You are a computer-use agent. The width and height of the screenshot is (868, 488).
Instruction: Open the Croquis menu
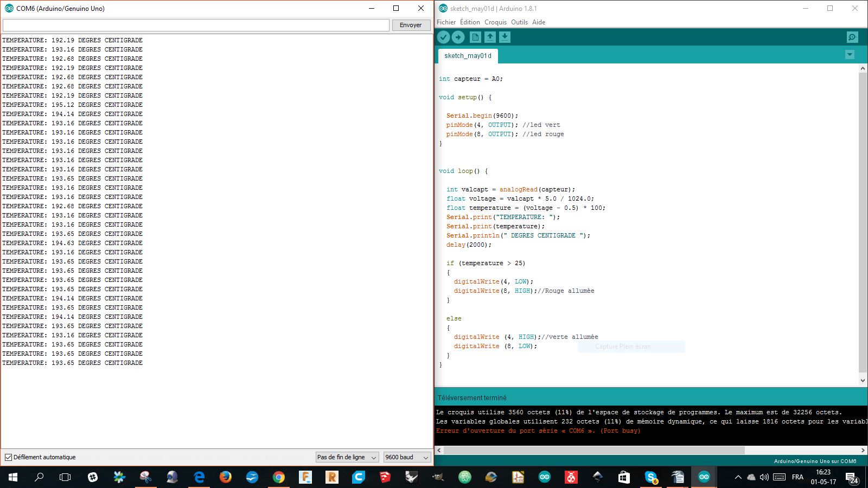point(495,22)
